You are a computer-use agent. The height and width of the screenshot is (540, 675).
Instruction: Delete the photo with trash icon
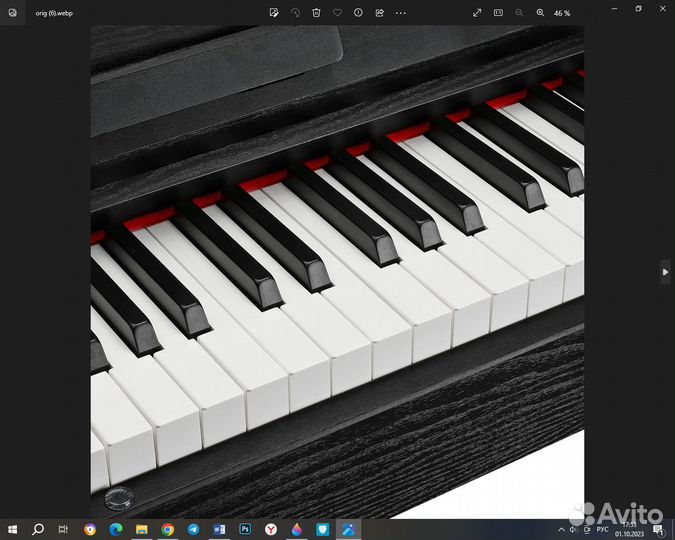316,13
